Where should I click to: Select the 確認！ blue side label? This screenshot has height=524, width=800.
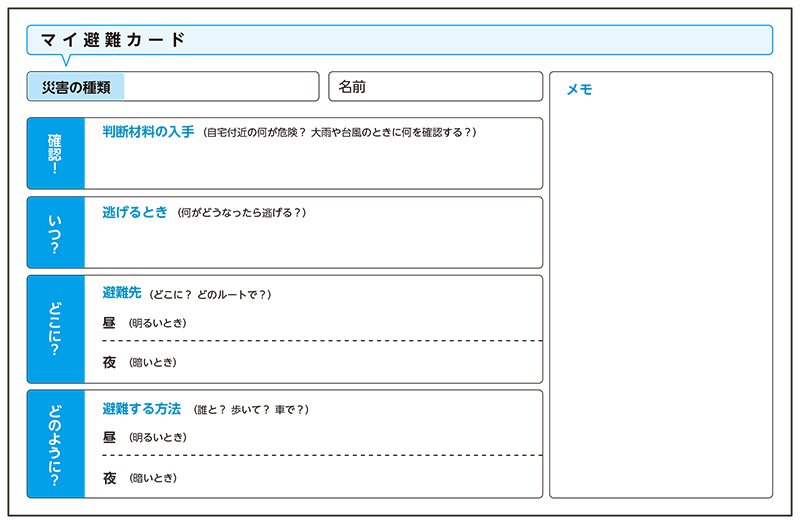click(56, 154)
